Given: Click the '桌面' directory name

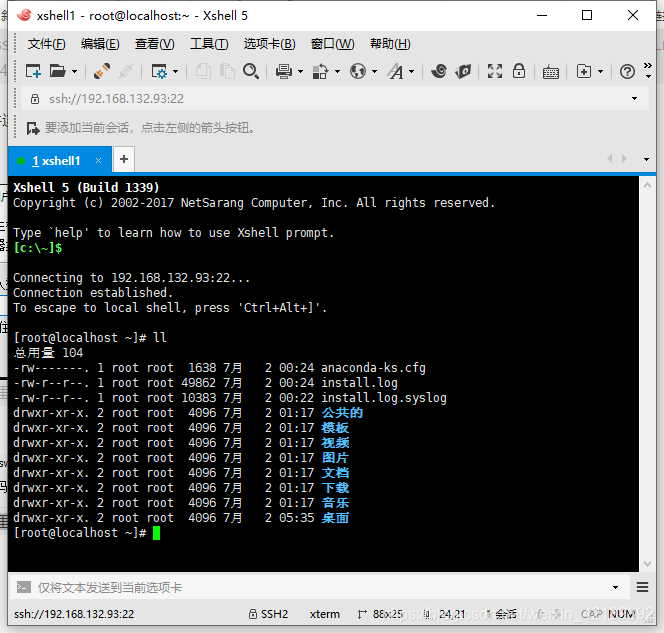Looking at the screenshot, I should 335,518.
